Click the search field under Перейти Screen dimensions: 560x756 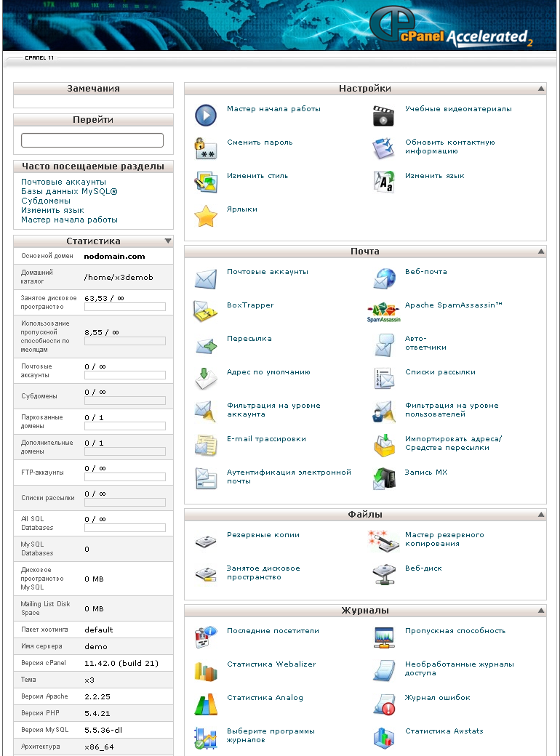92,140
